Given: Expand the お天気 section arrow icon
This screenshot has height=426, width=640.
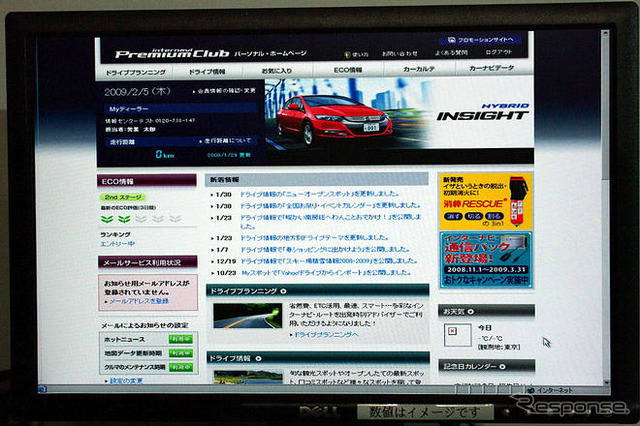Looking at the screenshot, I should 471,311.
